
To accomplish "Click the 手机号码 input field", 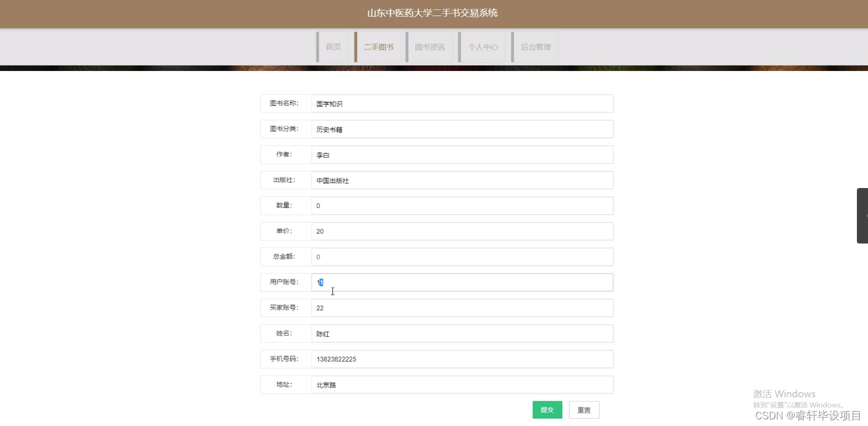I will pos(462,358).
